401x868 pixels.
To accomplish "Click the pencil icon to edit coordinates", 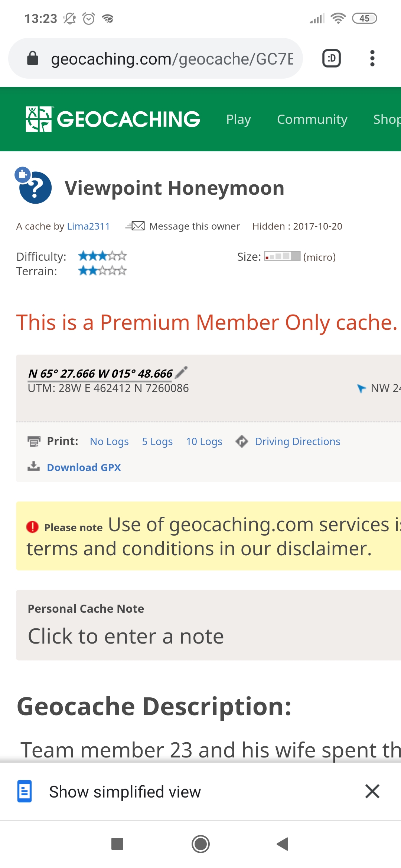I will tap(181, 372).
